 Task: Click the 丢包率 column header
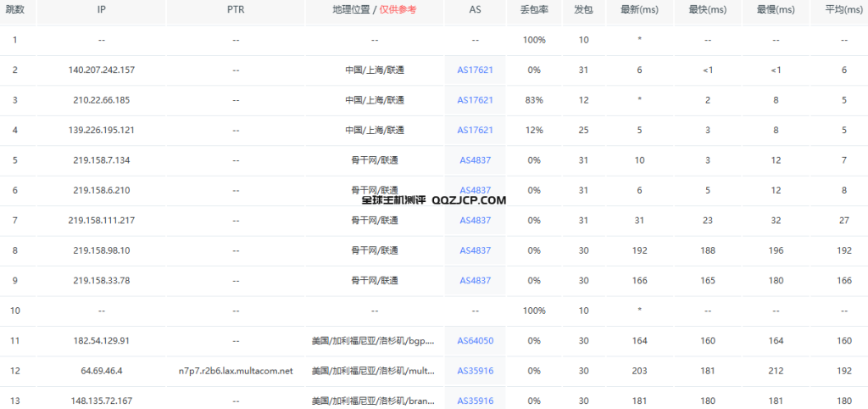pos(534,10)
